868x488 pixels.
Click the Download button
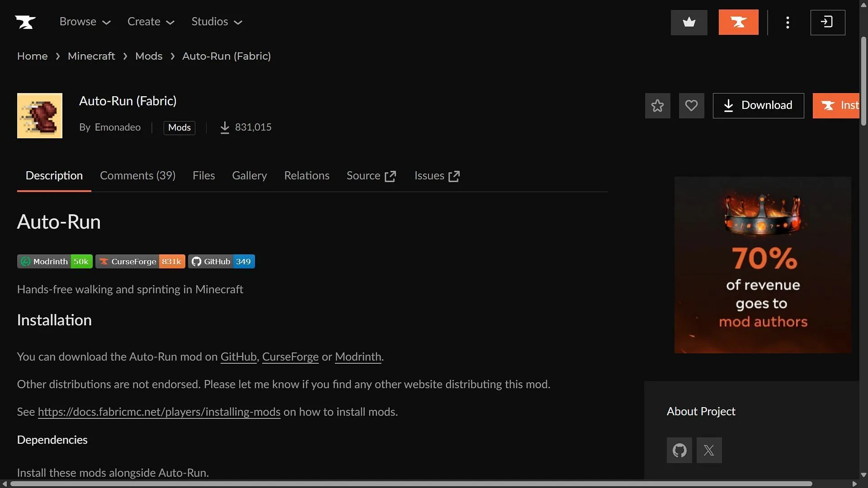759,106
